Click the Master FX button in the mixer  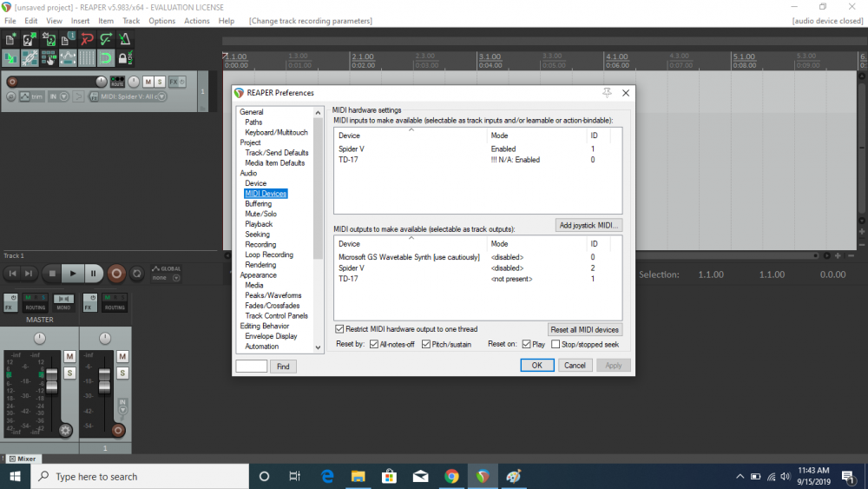[10, 302]
